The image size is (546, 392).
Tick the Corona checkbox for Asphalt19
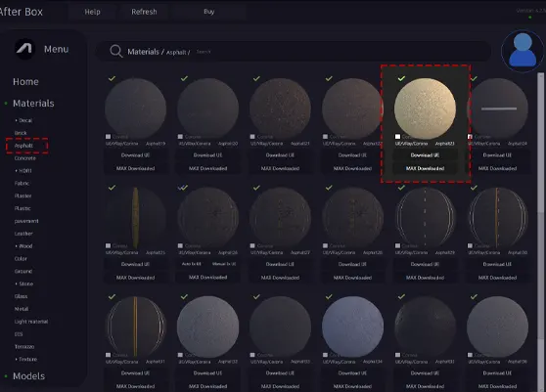click(x=108, y=137)
